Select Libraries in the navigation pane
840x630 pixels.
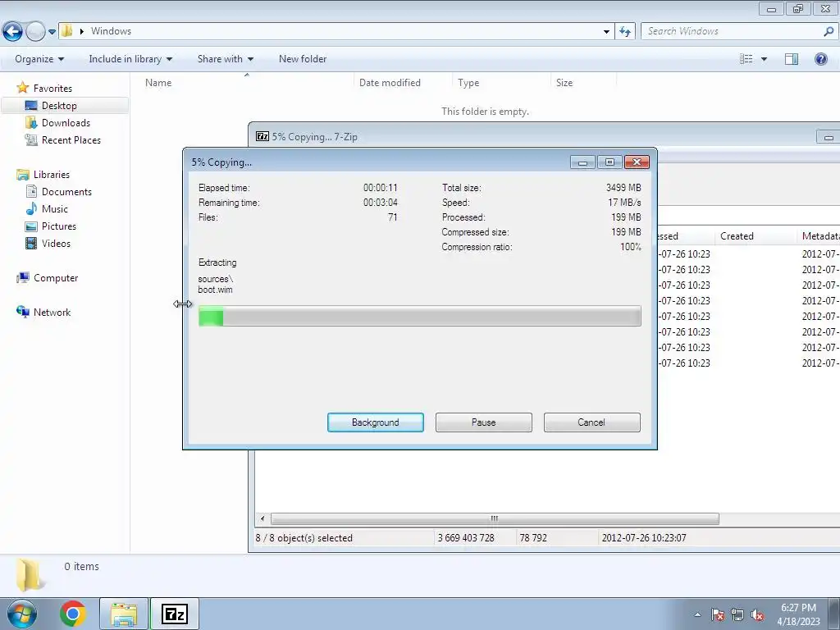52,175
